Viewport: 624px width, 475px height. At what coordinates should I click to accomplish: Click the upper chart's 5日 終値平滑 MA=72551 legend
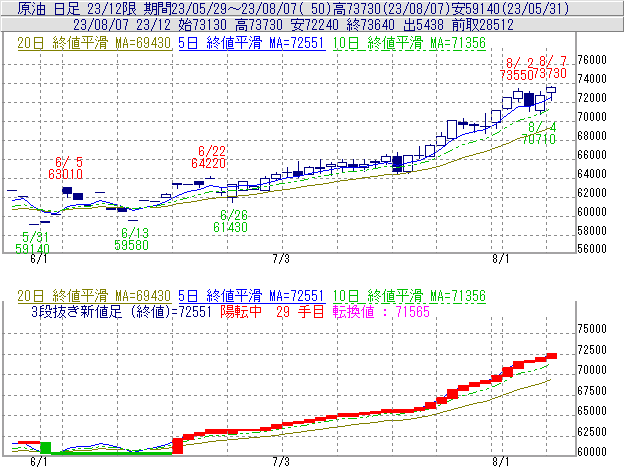click(x=252, y=43)
